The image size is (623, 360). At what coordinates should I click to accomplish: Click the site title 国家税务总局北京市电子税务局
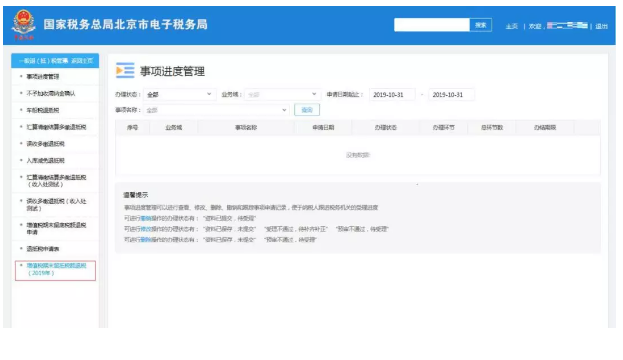tap(126, 25)
